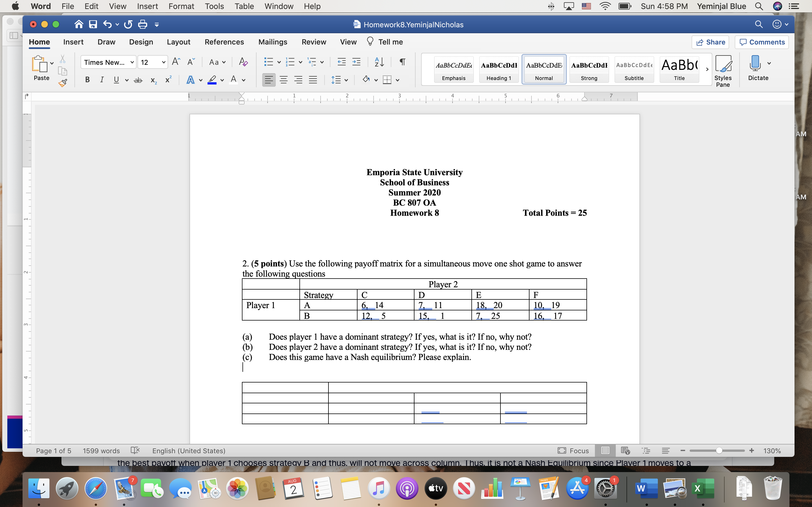Click the Sort A-Z icon
Screen dimensions: 812x507
tap(379, 62)
